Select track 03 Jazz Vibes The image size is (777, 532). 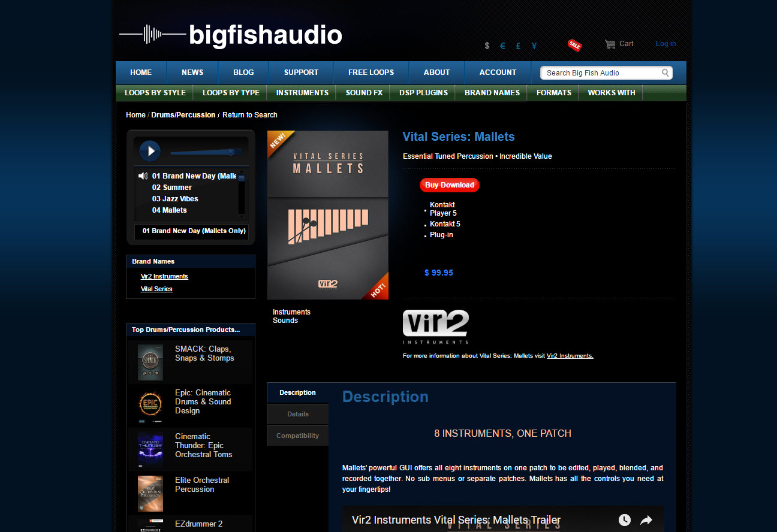(175, 199)
